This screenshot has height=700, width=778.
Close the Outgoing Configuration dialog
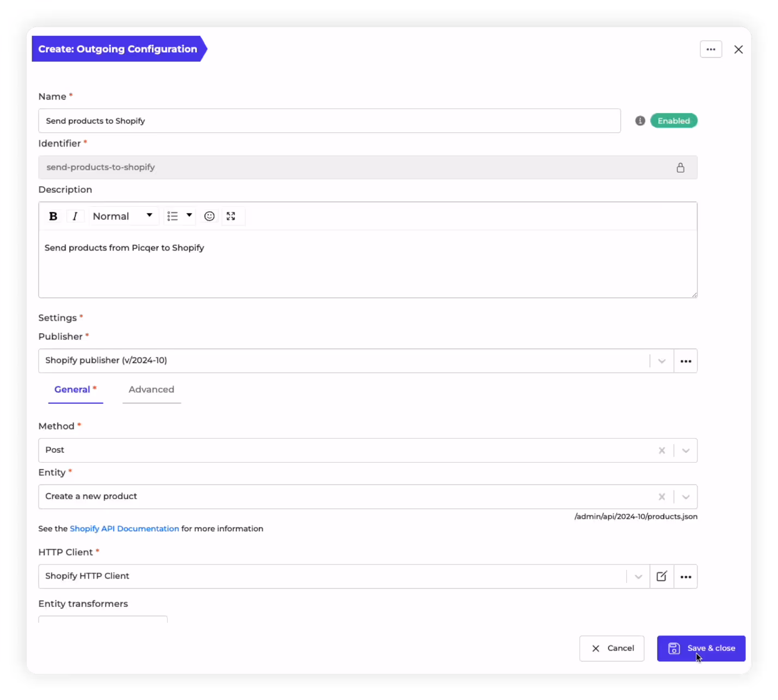738,50
